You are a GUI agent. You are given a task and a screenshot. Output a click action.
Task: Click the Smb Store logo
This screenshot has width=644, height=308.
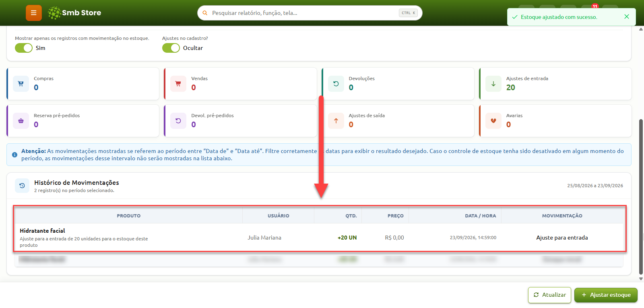click(74, 13)
